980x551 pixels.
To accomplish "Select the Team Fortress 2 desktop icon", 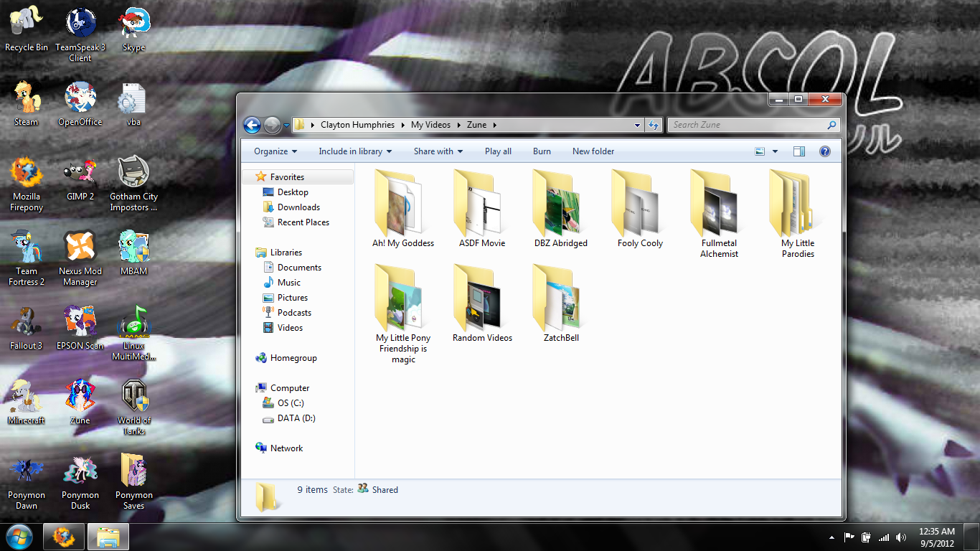I will click(x=27, y=258).
